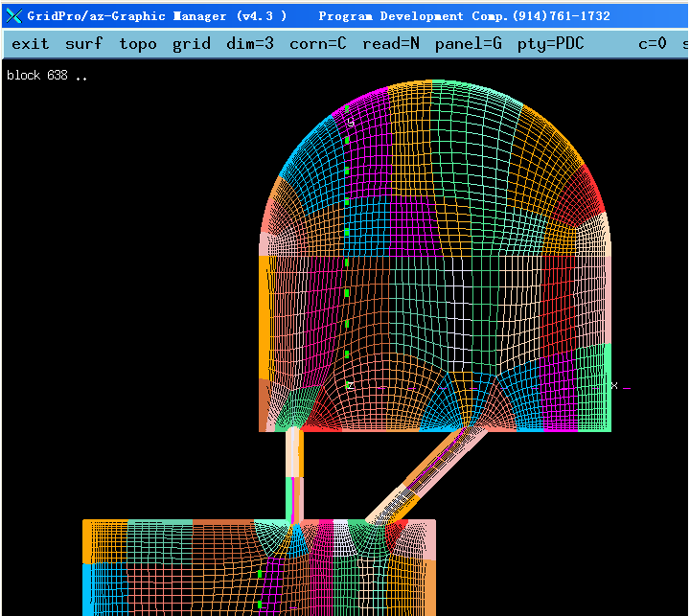Click the green dot in lower chamber
The width and height of the screenshot is (690, 616).
[261, 575]
